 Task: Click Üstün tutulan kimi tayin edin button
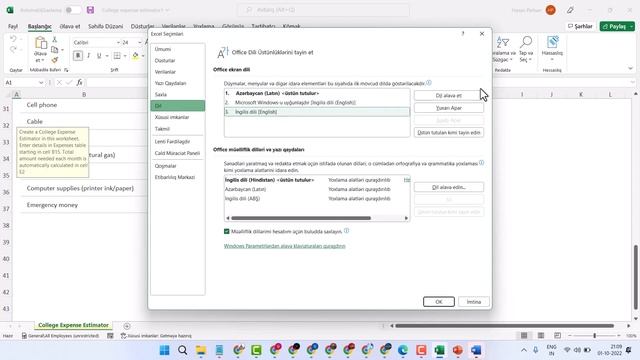click(449, 133)
